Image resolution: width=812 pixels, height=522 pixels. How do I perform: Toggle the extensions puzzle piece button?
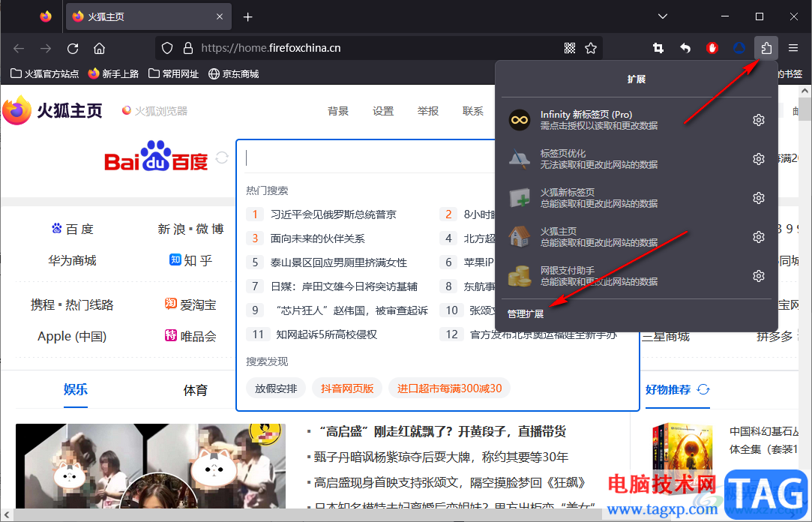pos(766,48)
